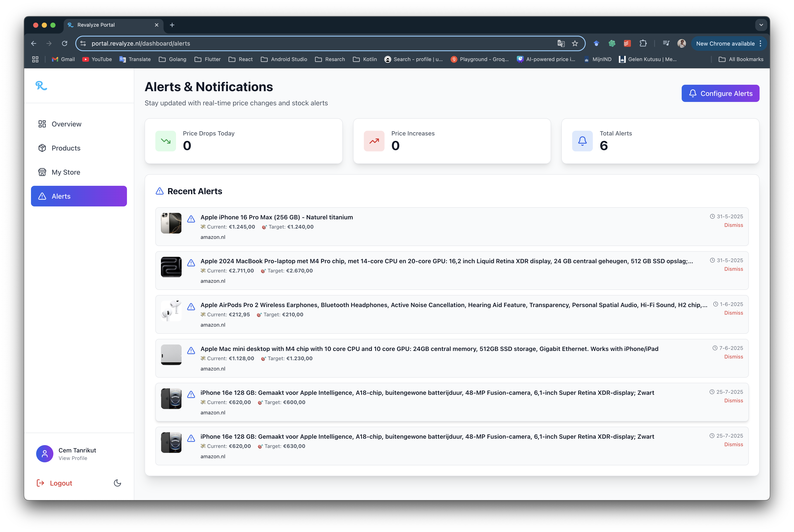The height and width of the screenshot is (532, 794).
Task: Click amazon.nl under Mac mini alert
Action: click(213, 369)
